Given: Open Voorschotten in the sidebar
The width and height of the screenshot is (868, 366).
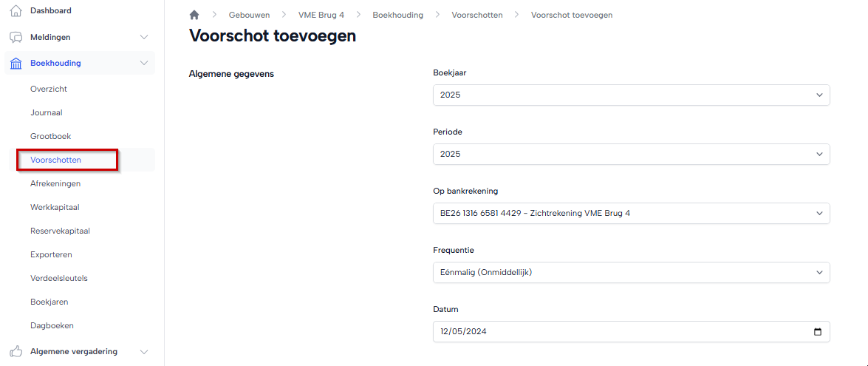Looking at the screenshot, I should click(56, 160).
